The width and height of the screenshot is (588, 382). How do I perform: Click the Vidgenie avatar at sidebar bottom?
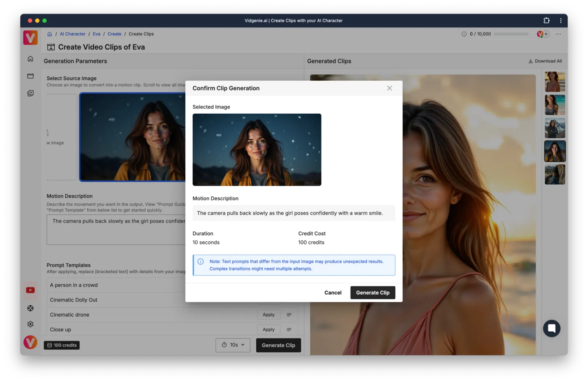tap(30, 342)
